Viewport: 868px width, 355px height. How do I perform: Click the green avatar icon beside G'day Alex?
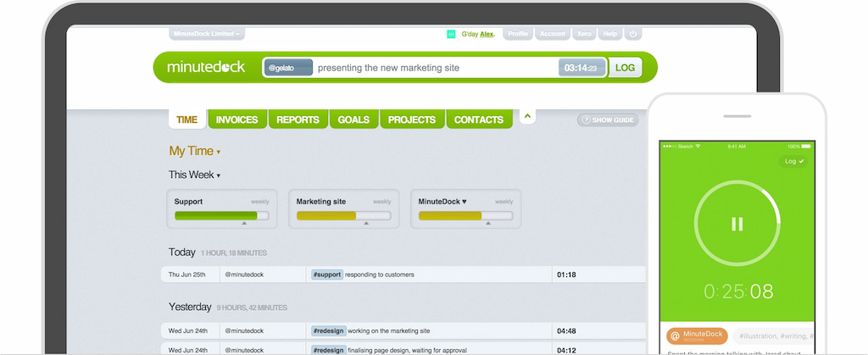click(x=451, y=34)
